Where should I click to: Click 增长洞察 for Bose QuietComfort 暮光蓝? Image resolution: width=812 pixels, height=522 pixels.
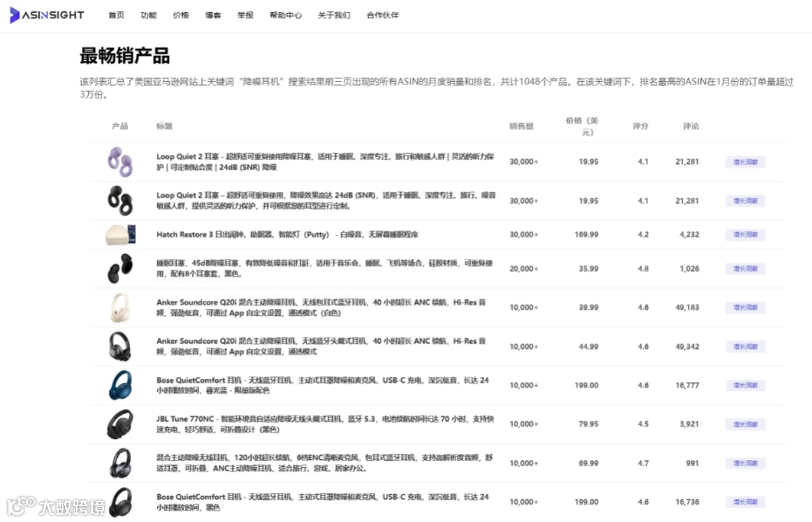pos(745,385)
